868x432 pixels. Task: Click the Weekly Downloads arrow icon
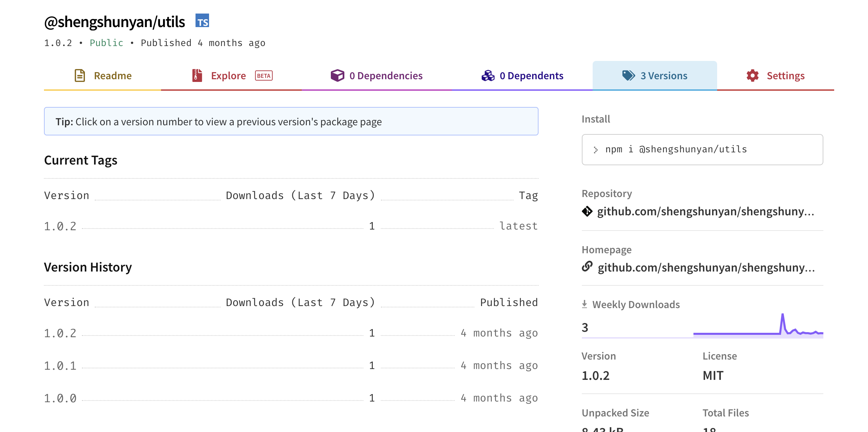click(585, 304)
